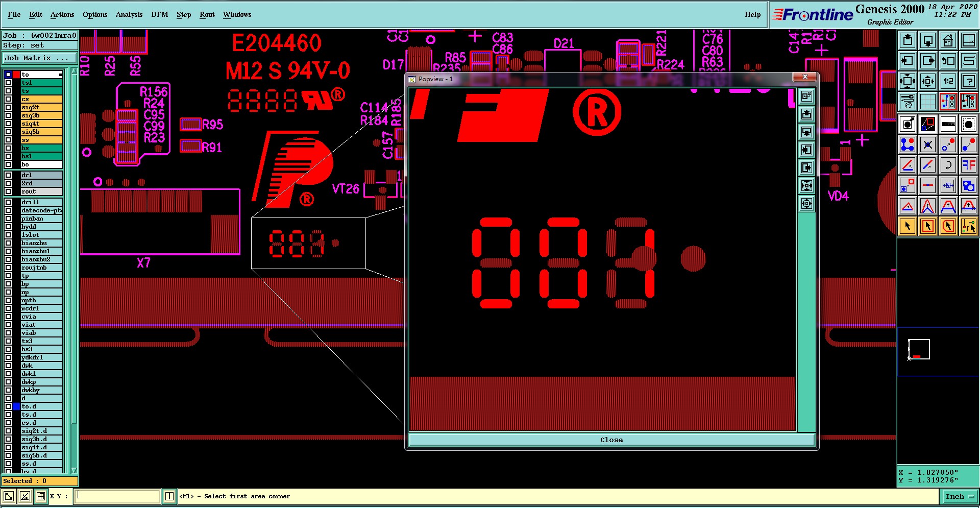
Task: Open the Edit menu
Action: coord(36,14)
